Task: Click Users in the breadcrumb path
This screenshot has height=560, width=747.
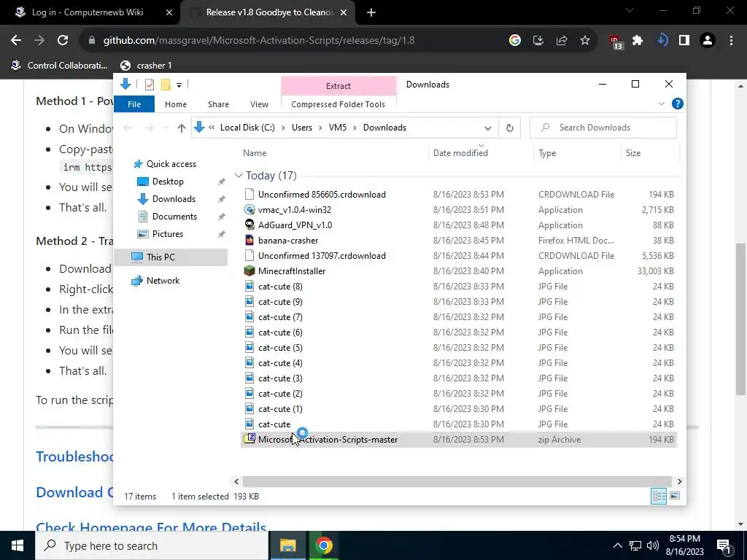Action: (x=302, y=128)
